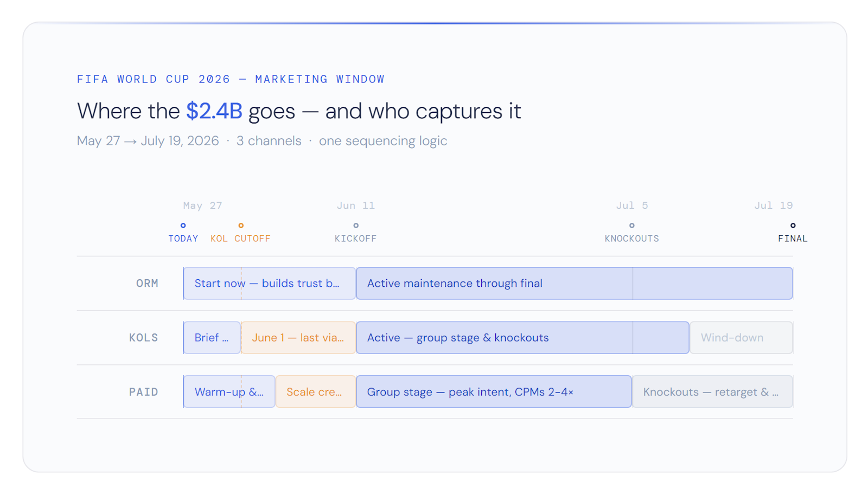Select the 'Scale cre...' Paid bar
Viewport: 868px width, 495px height.
[316, 392]
